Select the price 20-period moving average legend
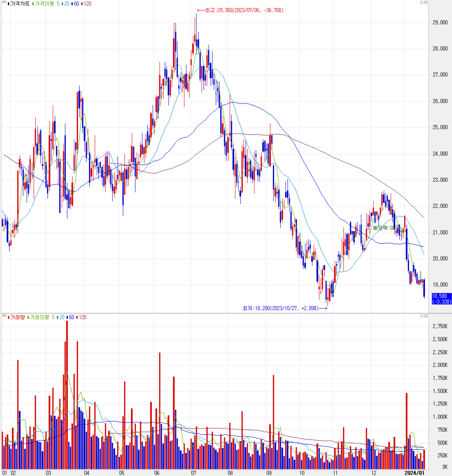This screenshot has width=452, height=476. tap(66, 4)
